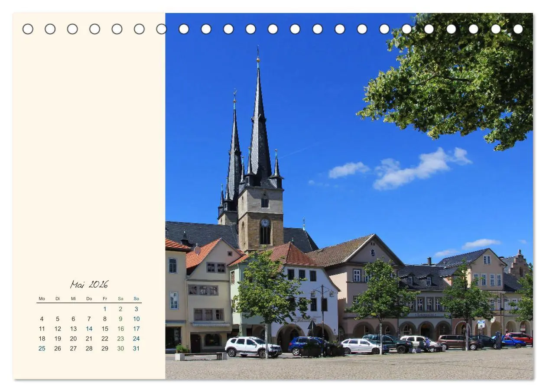The image size is (546, 392).
Task: Select date 20 in the calendar
Action: (73, 339)
